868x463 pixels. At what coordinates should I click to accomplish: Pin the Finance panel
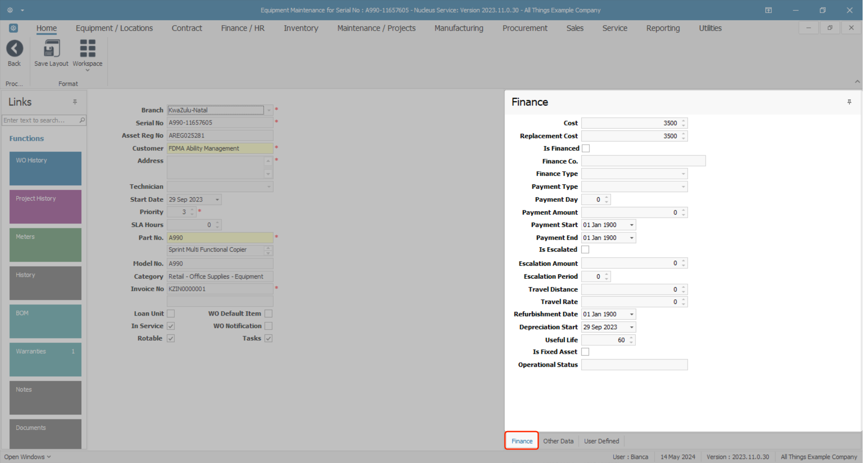[850, 102]
